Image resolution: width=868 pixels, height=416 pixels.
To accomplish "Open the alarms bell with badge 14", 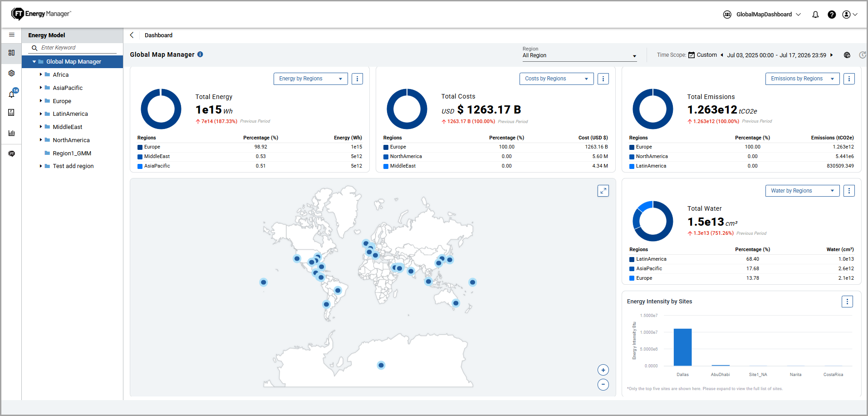I will tap(12, 94).
